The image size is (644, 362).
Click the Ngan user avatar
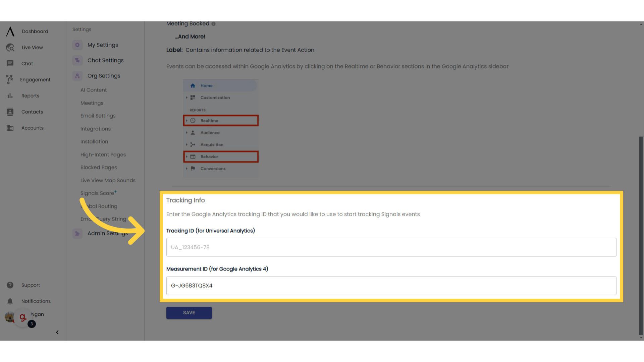point(9,317)
